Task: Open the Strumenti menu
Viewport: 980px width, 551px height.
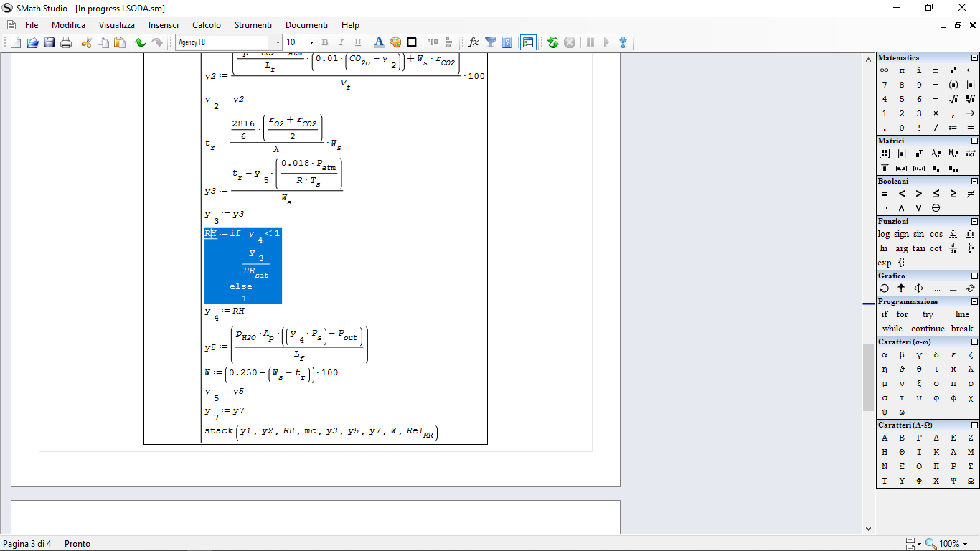Action: (253, 24)
